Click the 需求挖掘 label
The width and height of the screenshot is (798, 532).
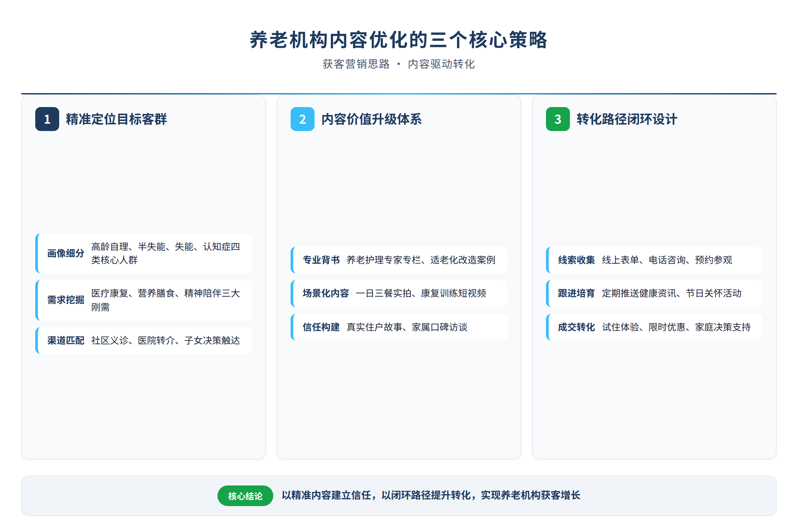tap(66, 300)
